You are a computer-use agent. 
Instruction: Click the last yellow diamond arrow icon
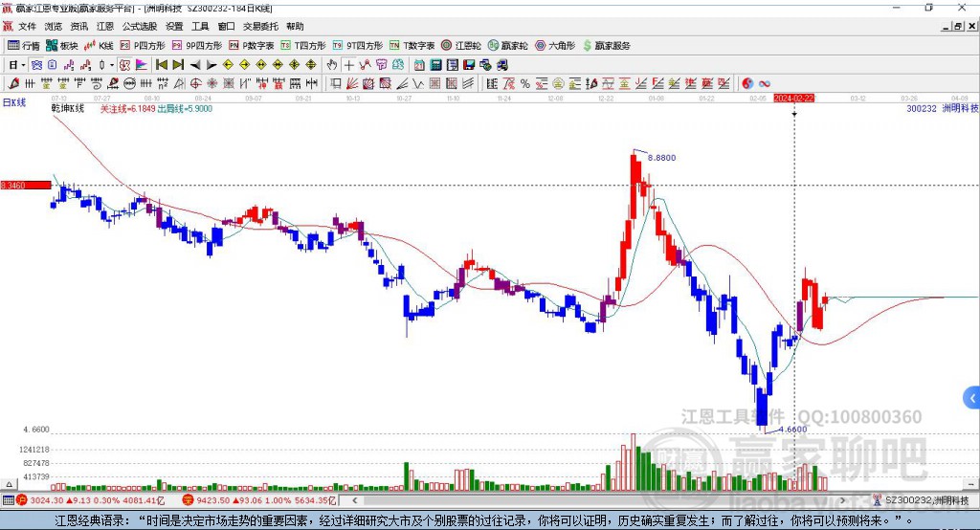[311, 65]
